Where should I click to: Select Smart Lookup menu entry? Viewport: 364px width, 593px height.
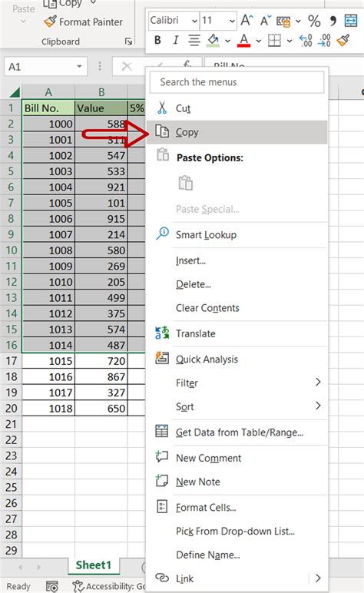(x=237, y=234)
